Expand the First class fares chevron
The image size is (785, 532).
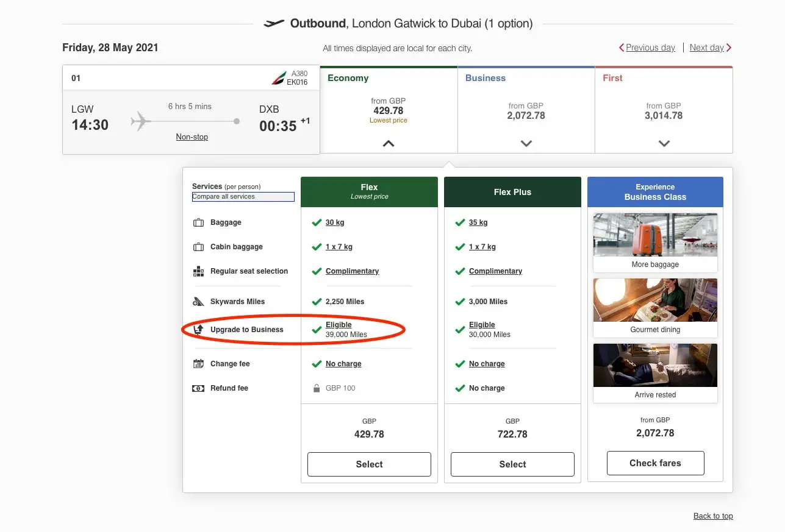(664, 143)
